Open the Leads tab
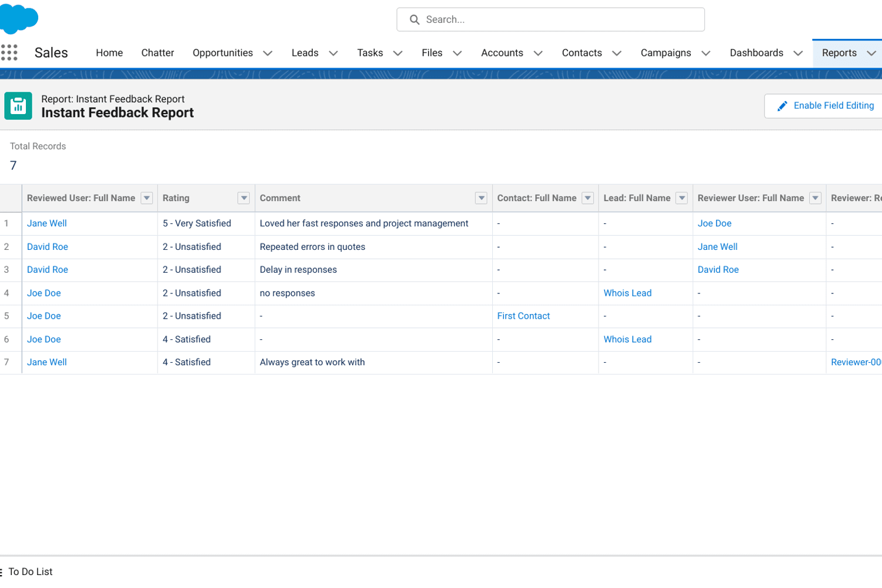 tap(305, 53)
